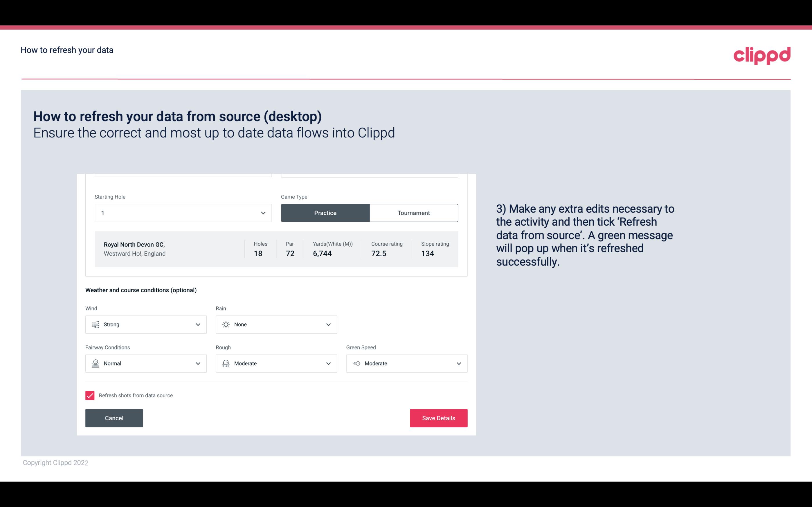Click the wind condition icon
Image resolution: width=812 pixels, height=507 pixels.
pos(95,324)
